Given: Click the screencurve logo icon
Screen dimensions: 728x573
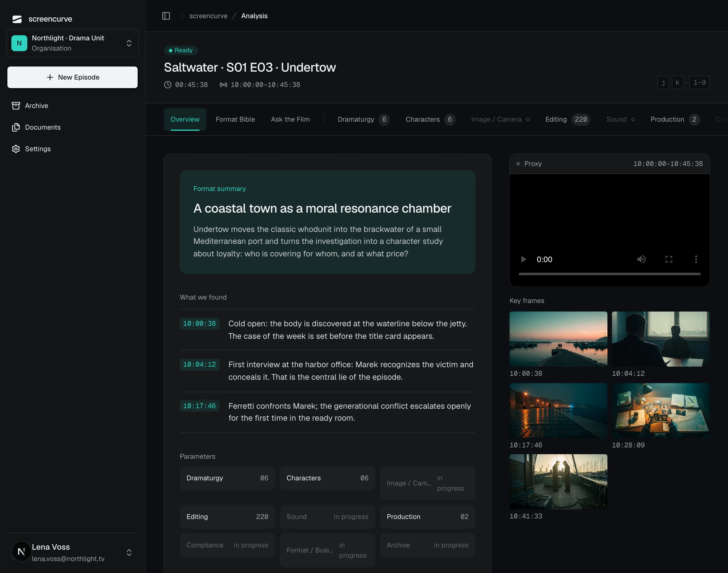Looking at the screenshot, I should click(17, 19).
